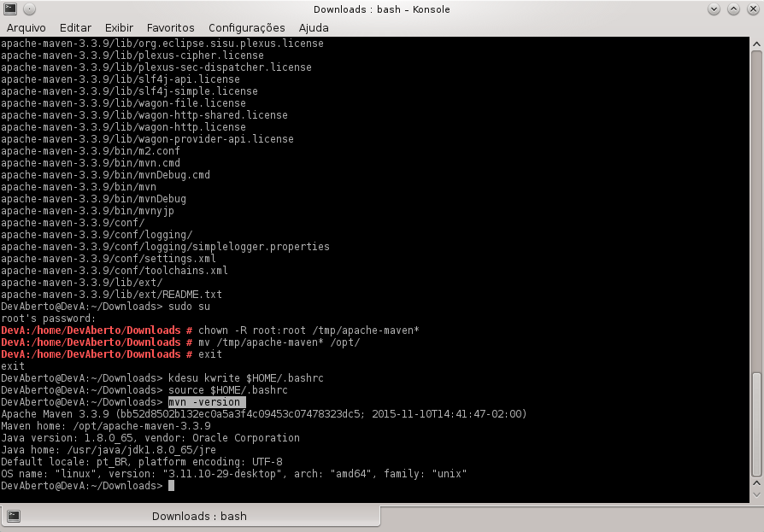Open the Editar menu

[75, 27]
